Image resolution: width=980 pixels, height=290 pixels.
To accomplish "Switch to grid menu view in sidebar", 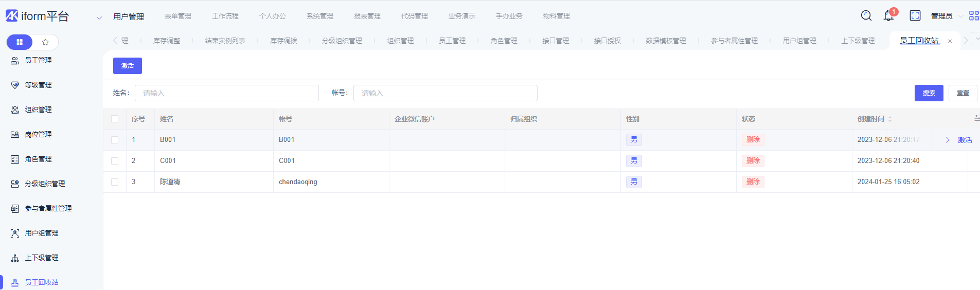I will pos(20,42).
